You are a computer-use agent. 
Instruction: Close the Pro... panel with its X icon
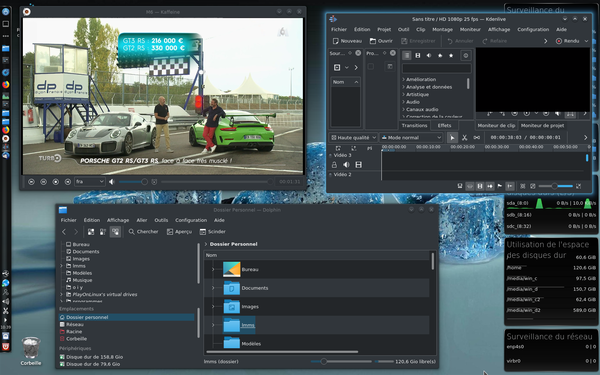click(x=393, y=53)
